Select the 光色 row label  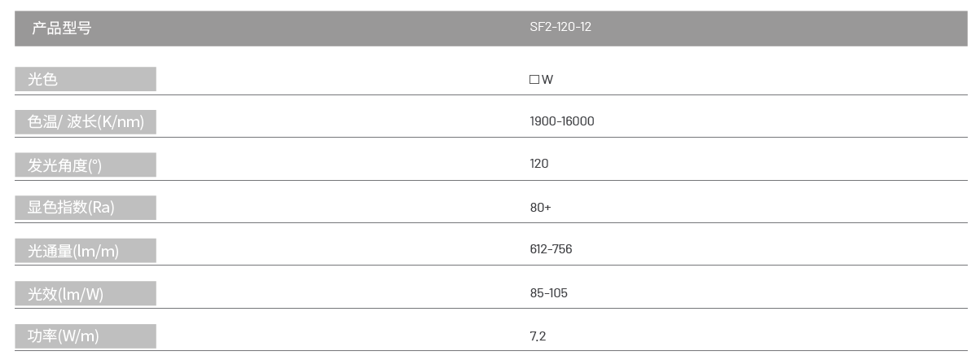pos(43,79)
